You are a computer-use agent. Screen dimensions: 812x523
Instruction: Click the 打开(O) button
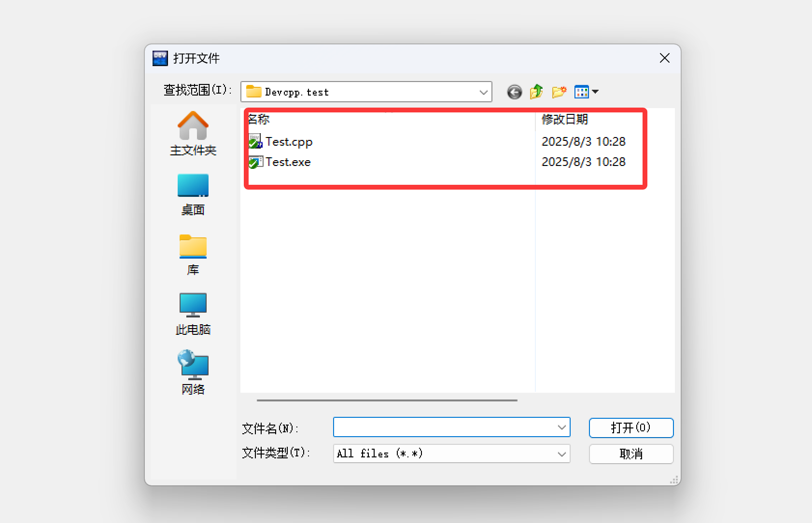pos(631,427)
